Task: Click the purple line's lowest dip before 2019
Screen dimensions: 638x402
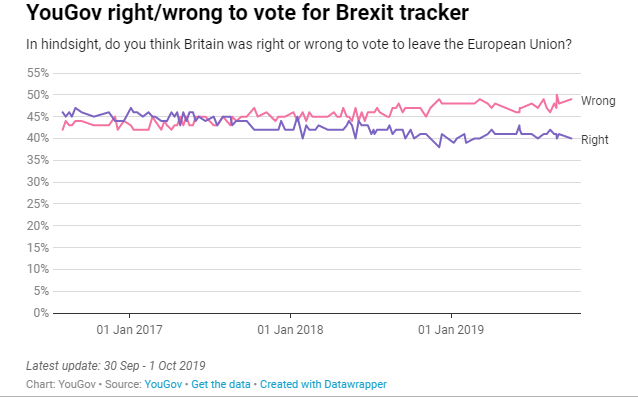Action: (438, 147)
